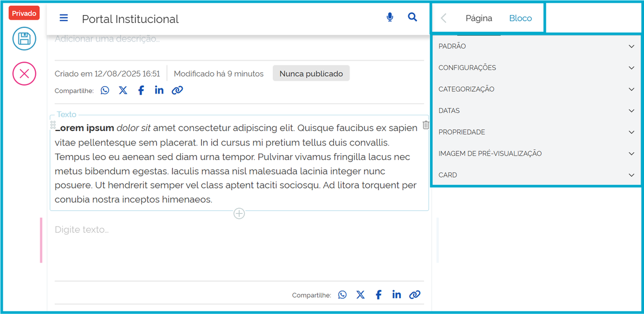Click the save (floppy disk) icon
Image resolution: width=644 pixels, height=314 pixels.
[x=24, y=39]
